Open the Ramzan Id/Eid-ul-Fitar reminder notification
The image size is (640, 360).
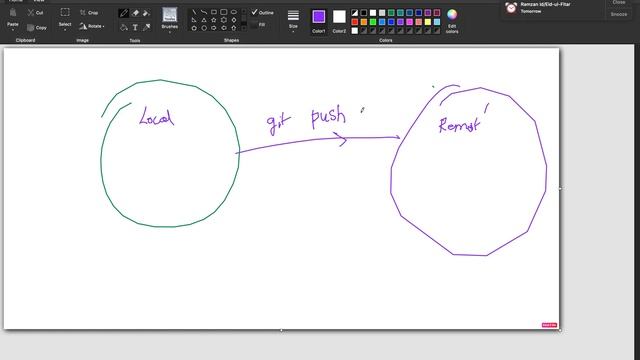tap(545, 7)
